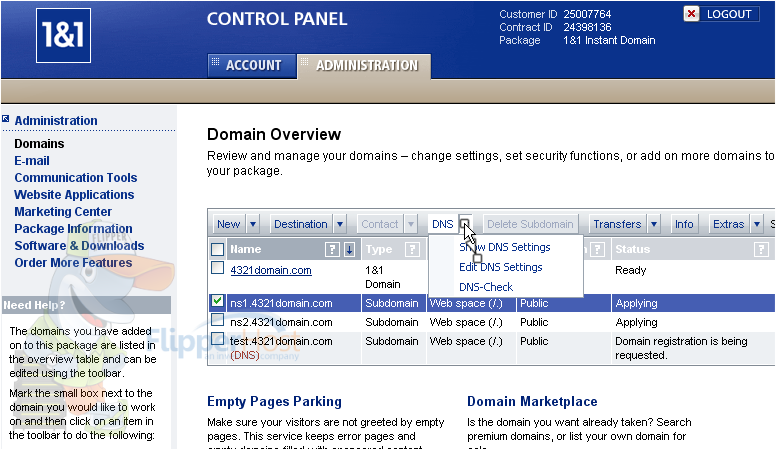Click the help icon in Status column
776x450 pixels.
(761, 250)
